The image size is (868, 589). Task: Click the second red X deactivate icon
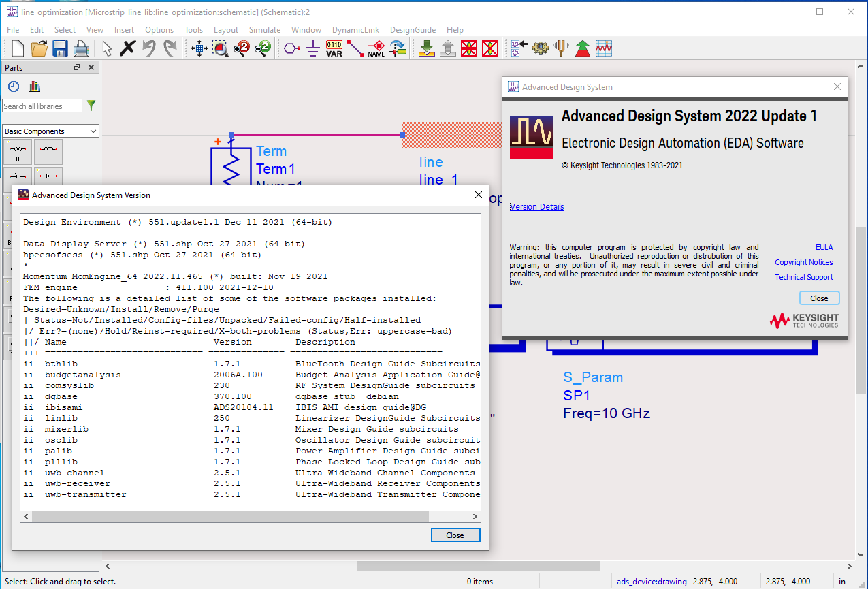489,48
